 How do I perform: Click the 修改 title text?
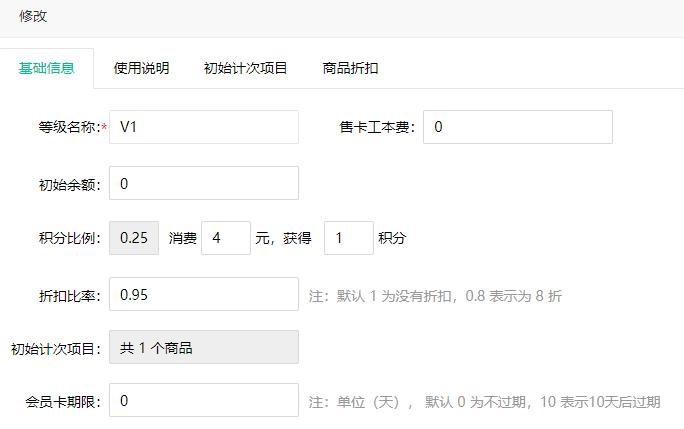(x=33, y=17)
